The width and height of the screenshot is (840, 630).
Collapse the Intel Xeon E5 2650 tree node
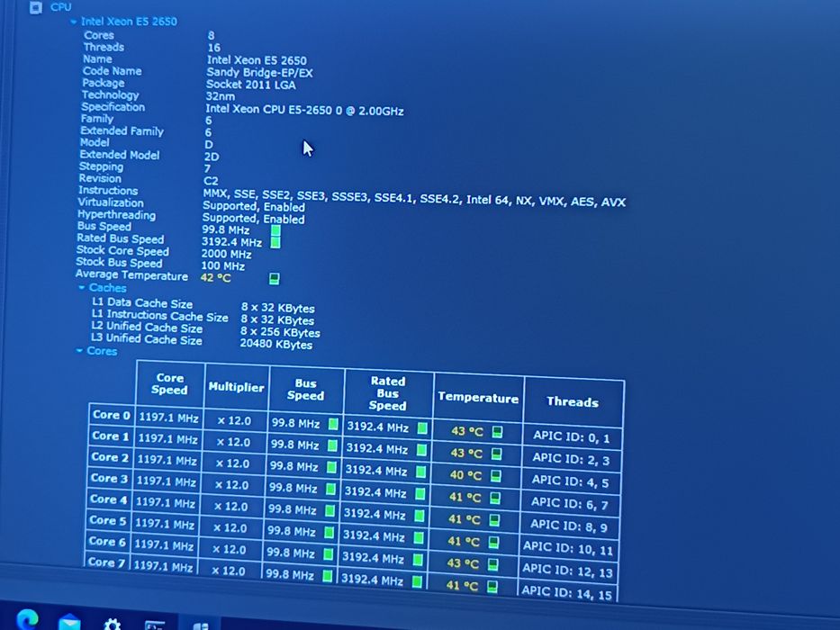point(74,22)
